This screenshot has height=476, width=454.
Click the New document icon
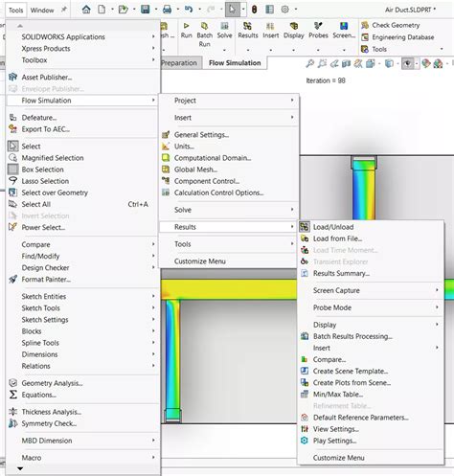pos(102,10)
